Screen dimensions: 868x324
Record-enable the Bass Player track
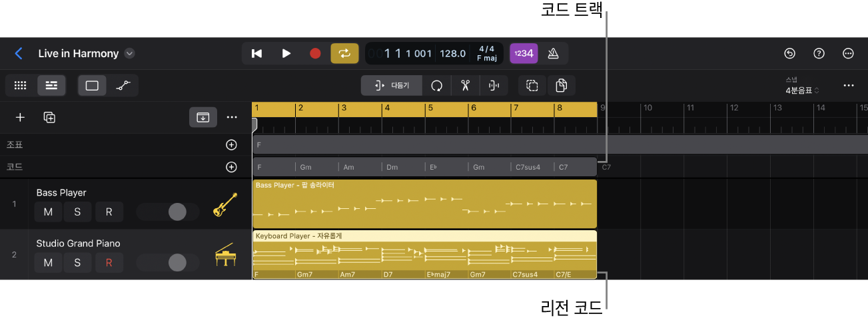(x=108, y=212)
